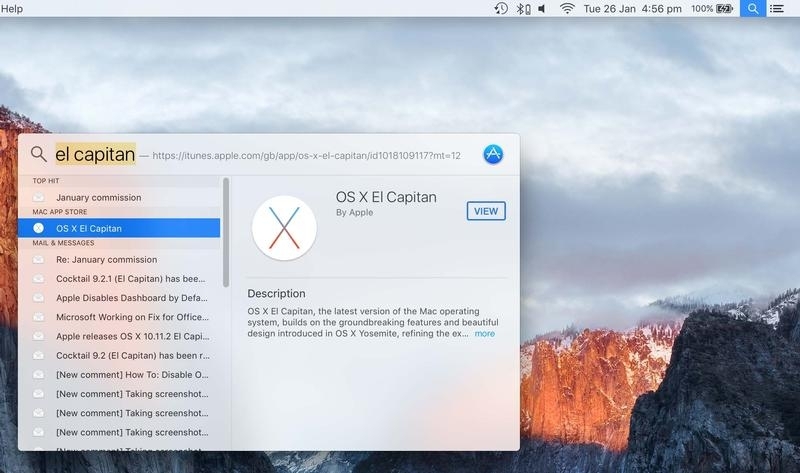
Task: Open the volume speaker icon in menu bar
Action: (542, 9)
